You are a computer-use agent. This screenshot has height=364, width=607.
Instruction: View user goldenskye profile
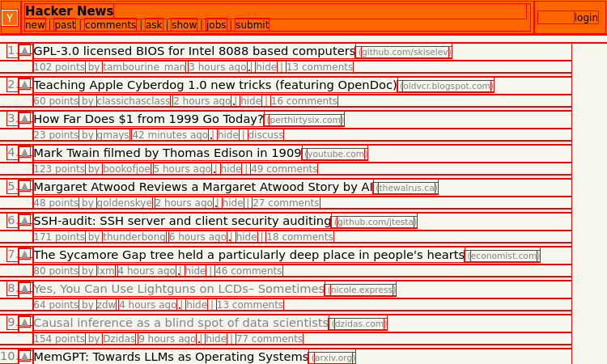(125, 203)
